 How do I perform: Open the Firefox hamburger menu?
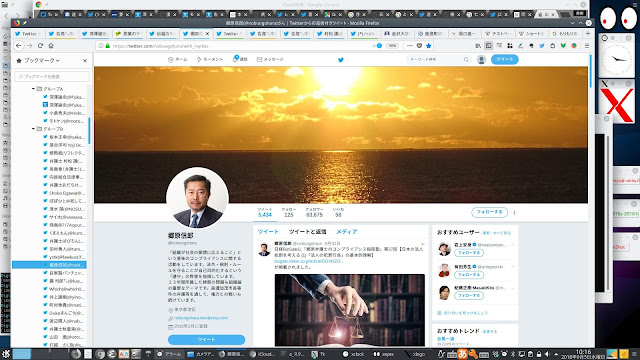tap(587, 46)
